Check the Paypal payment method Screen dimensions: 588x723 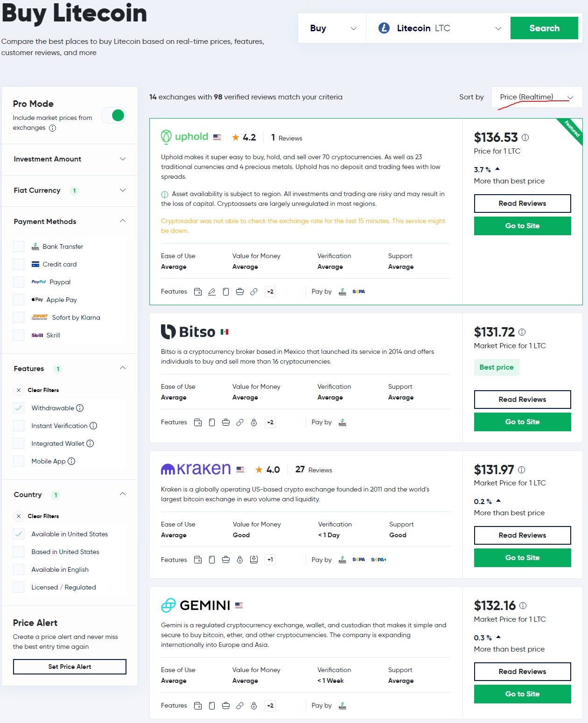click(19, 282)
